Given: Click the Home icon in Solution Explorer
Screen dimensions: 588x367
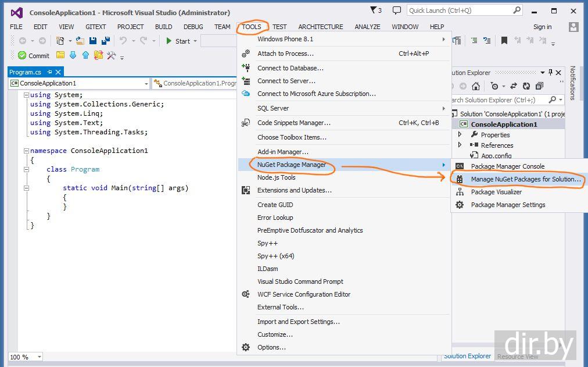Looking at the screenshot, I should click(x=476, y=86).
